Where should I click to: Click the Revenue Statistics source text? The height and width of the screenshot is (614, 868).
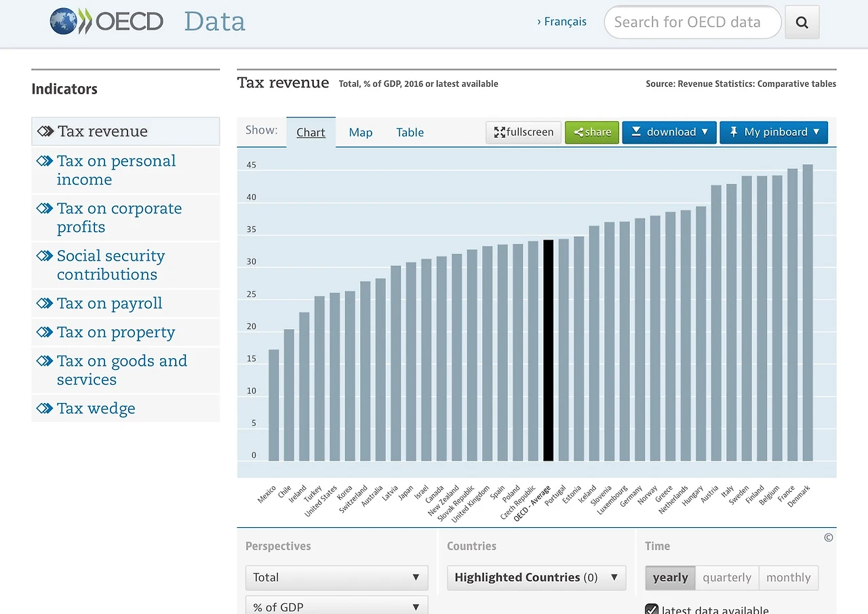(x=741, y=84)
